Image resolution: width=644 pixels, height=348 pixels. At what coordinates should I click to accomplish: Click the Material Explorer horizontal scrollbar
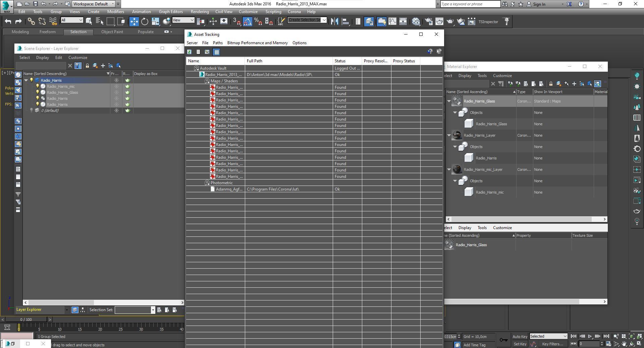526,219
